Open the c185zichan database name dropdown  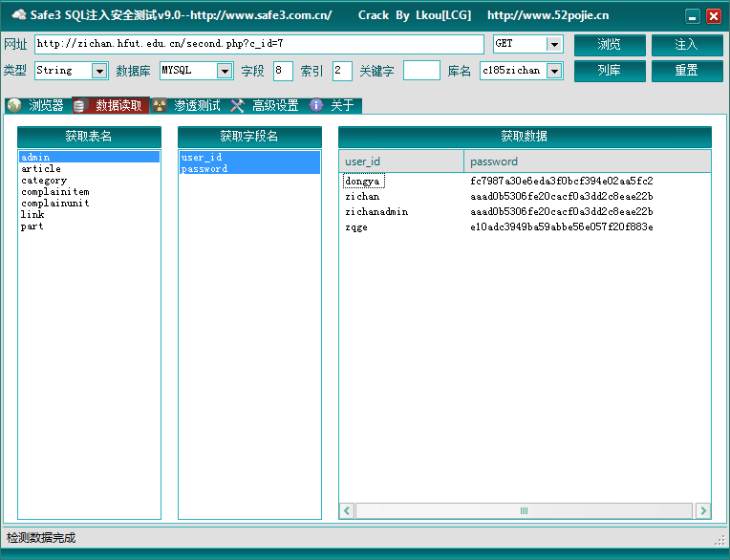[554, 71]
